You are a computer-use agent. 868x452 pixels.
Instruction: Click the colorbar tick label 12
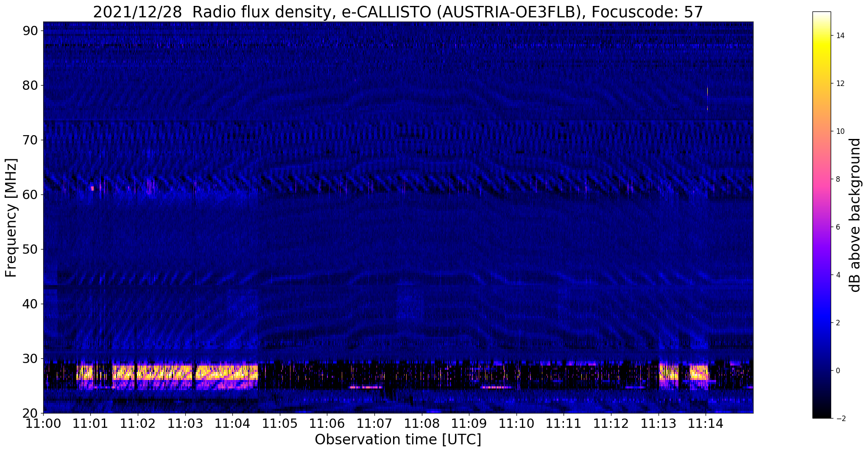coord(840,83)
